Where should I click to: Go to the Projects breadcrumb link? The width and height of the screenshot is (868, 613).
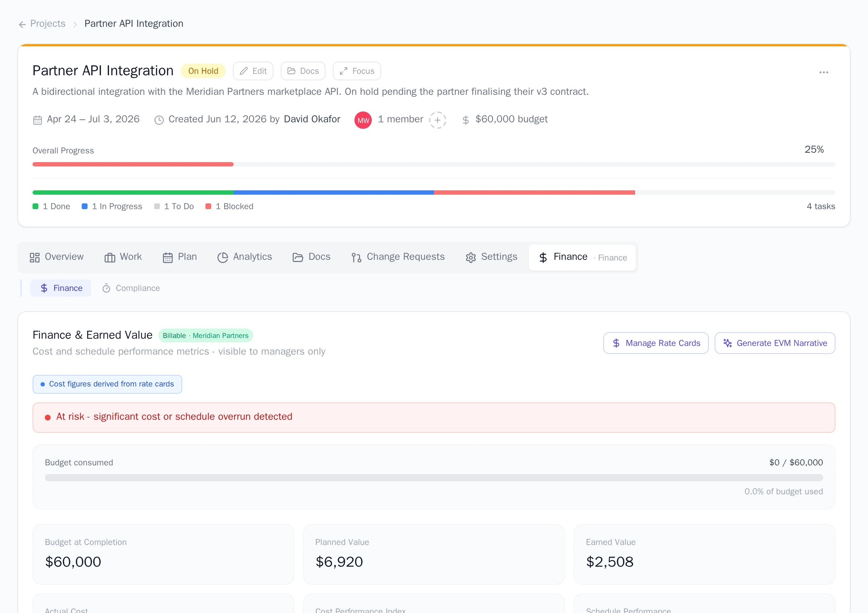(x=48, y=24)
